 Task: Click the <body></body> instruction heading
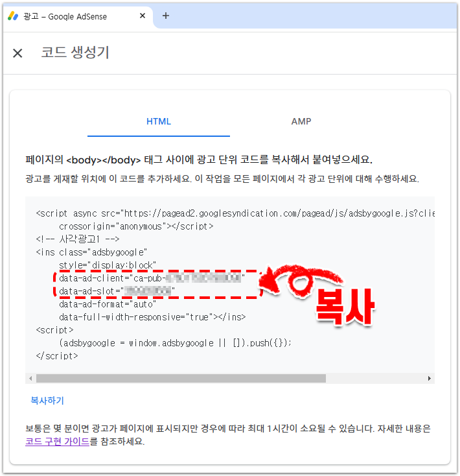click(x=199, y=160)
